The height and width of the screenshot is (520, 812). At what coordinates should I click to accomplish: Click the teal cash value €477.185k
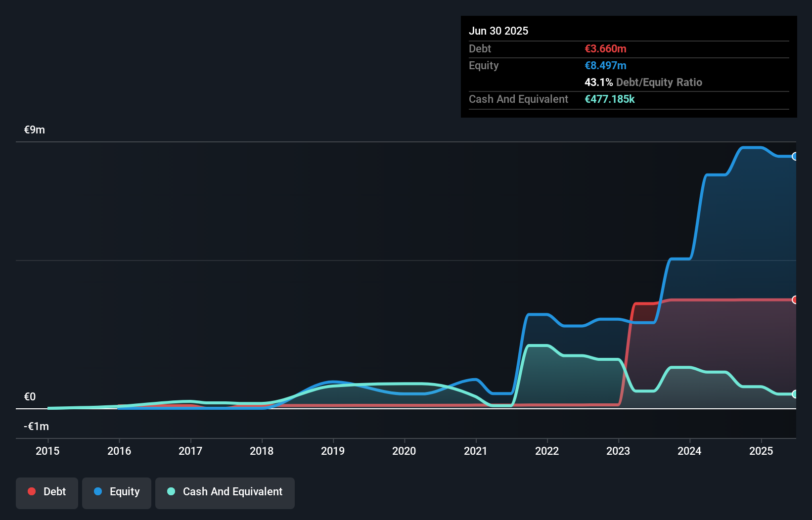610,99
